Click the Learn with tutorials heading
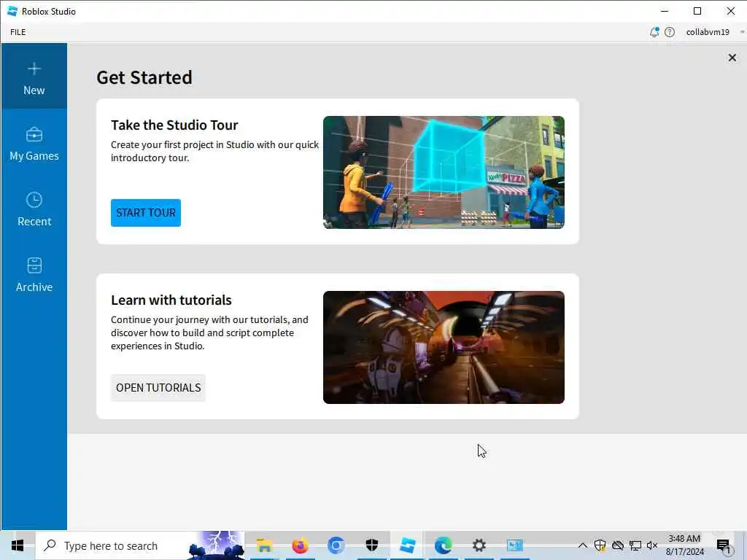This screenshot has height=560, width=747. [x=171, y=300]
